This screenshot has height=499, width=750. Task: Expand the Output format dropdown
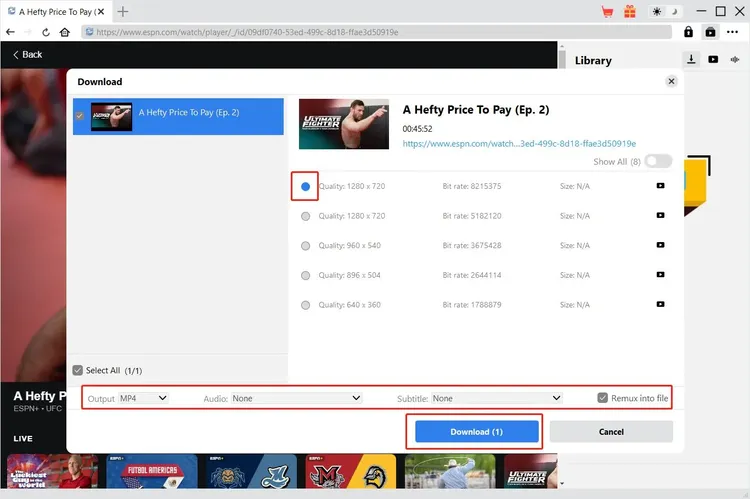pos(143,398)
